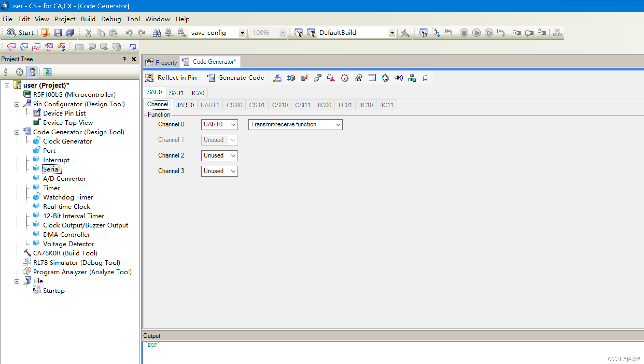Collapse the Code Generator (Design Tool) node
Screen dimensions: 644x364
tap(17, 132)
